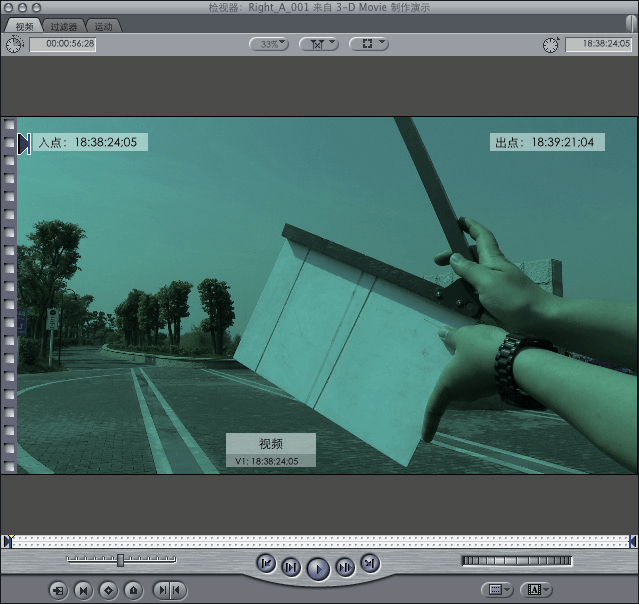Click the 00:00:56:28 duration timecode field

click(62, 45)
